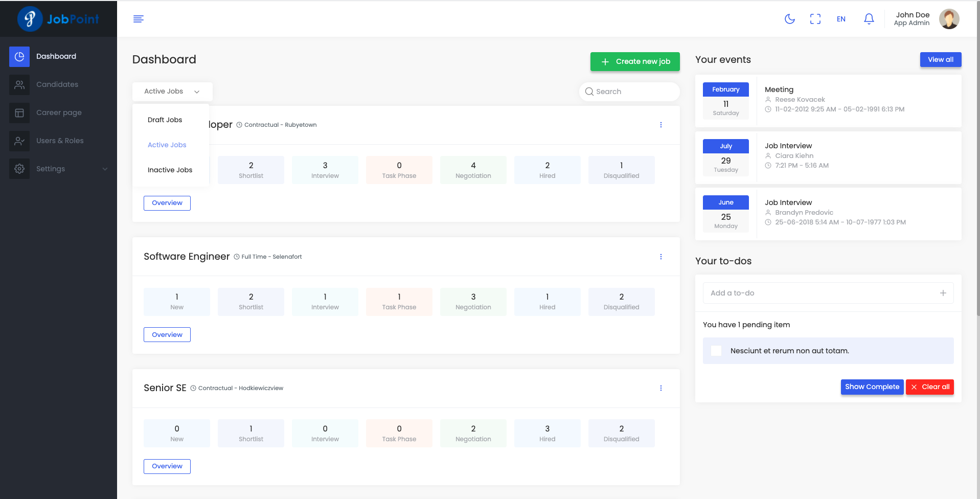This screenshot has width=980, height=499.
Task: Expand the Settings sidebar submenu
Action: coord(59,169)
